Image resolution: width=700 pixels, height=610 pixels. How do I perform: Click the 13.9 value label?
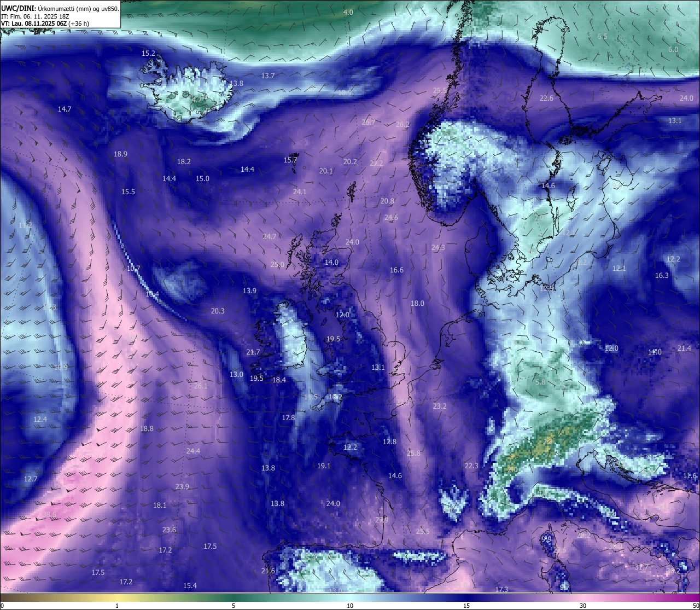click(x=249, y=291)
